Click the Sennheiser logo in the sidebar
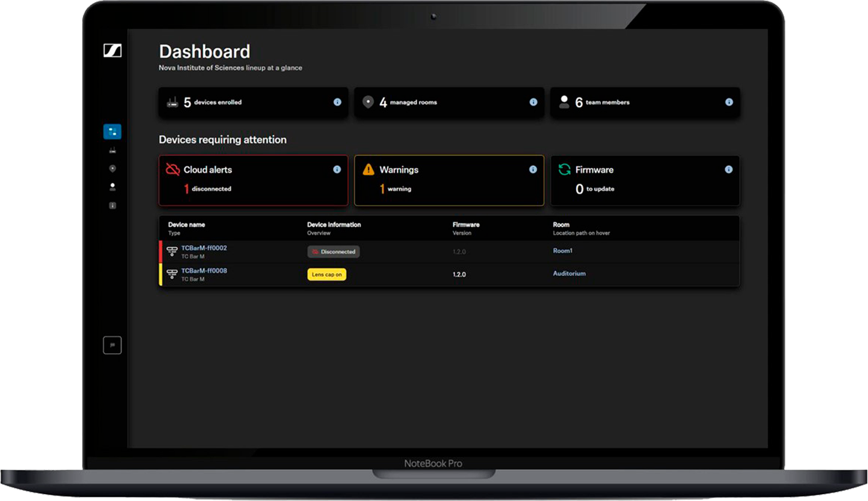Viewport: 868px width, 501px height. 112,50
